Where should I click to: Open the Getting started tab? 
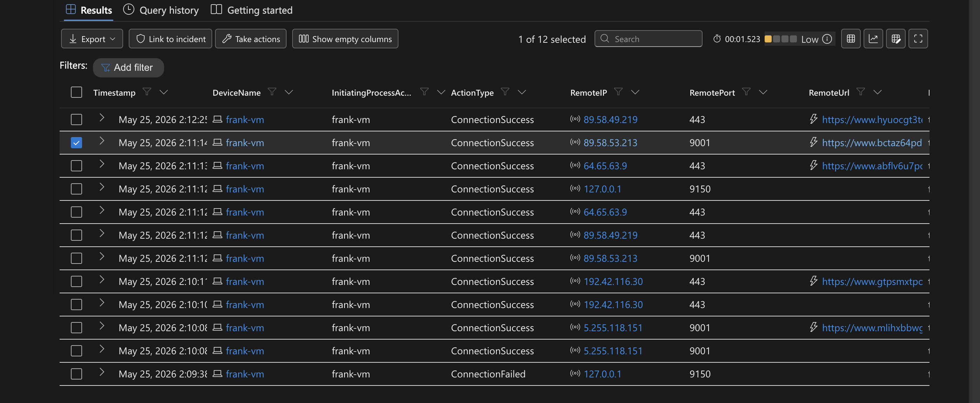pyautogui.click(x=252, y=10)
